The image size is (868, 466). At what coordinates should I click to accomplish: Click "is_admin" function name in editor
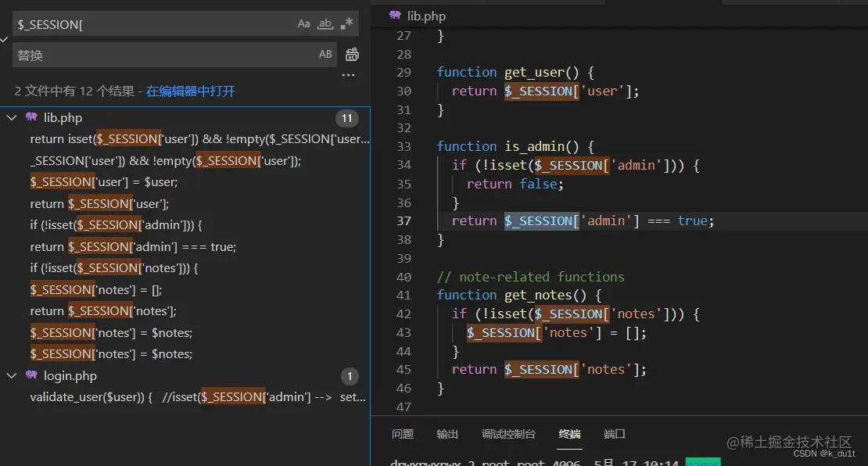tap(533, 147)
